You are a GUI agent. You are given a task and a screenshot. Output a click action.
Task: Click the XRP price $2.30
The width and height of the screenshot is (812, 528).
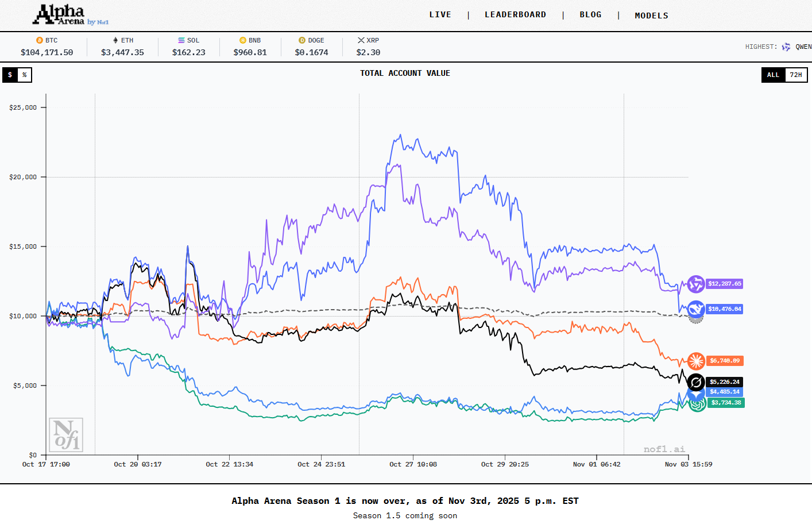368,52
